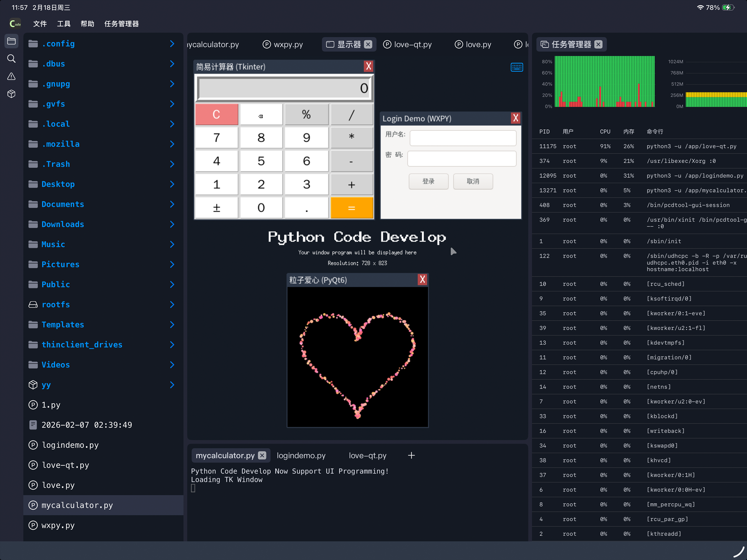
Task: Click the 登录 button in Login Demo
Action: coord(428,181)
